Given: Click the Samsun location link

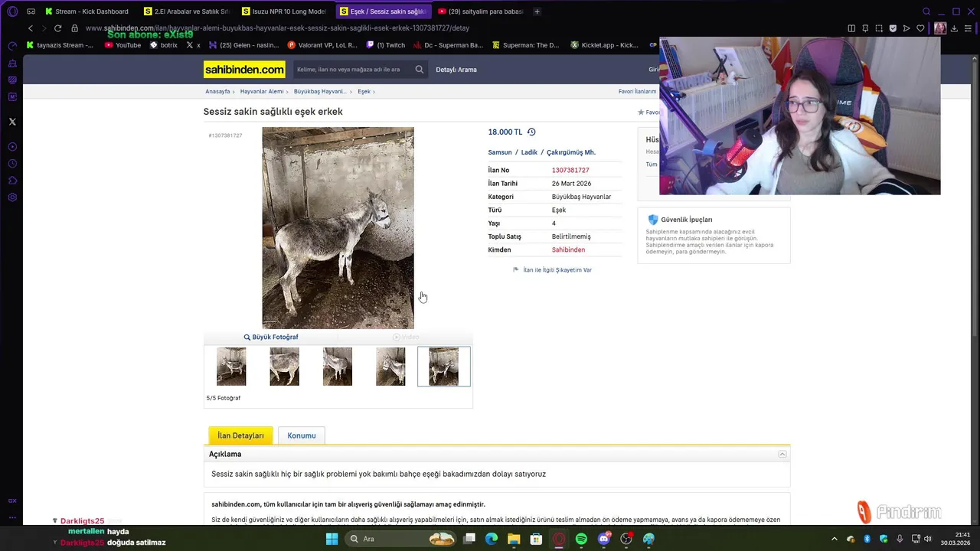Looking at the screenshot, I should point(500,152).
